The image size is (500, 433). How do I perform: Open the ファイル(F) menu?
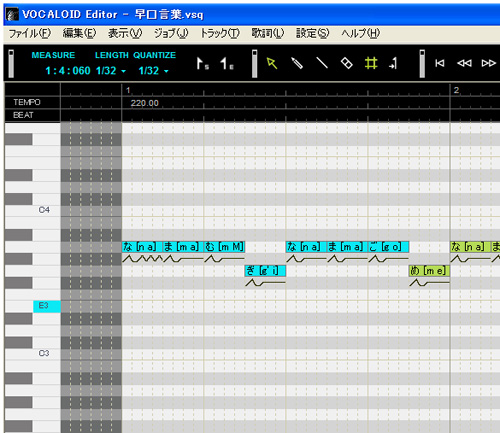pyautogui.click(x=29, y=33)
